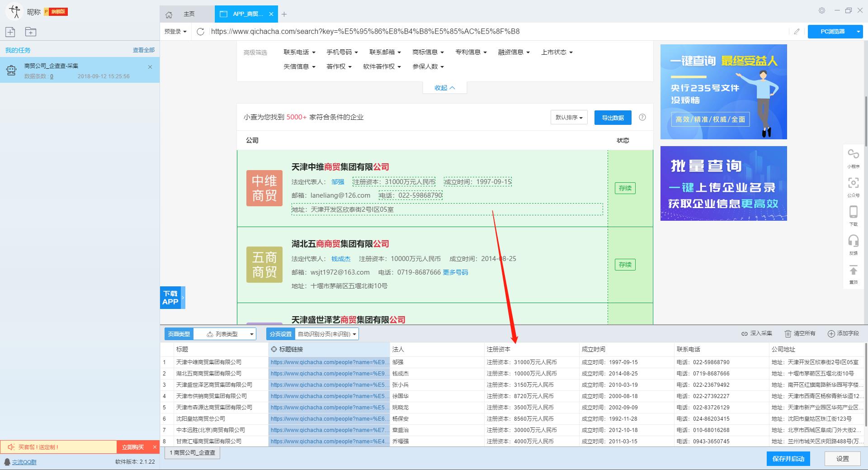Click the new folder icon
Image resolution: width=868 pixels, height=470 pixels.
[31, 32]
